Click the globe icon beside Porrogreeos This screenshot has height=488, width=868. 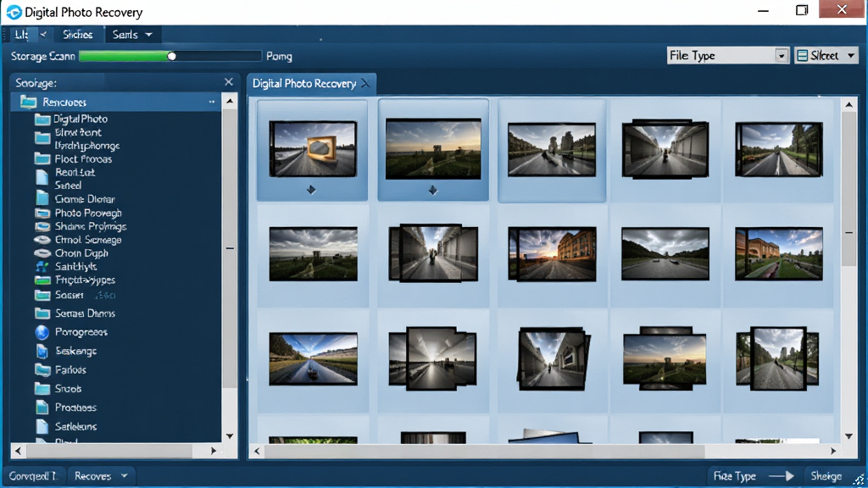(42, 332)
